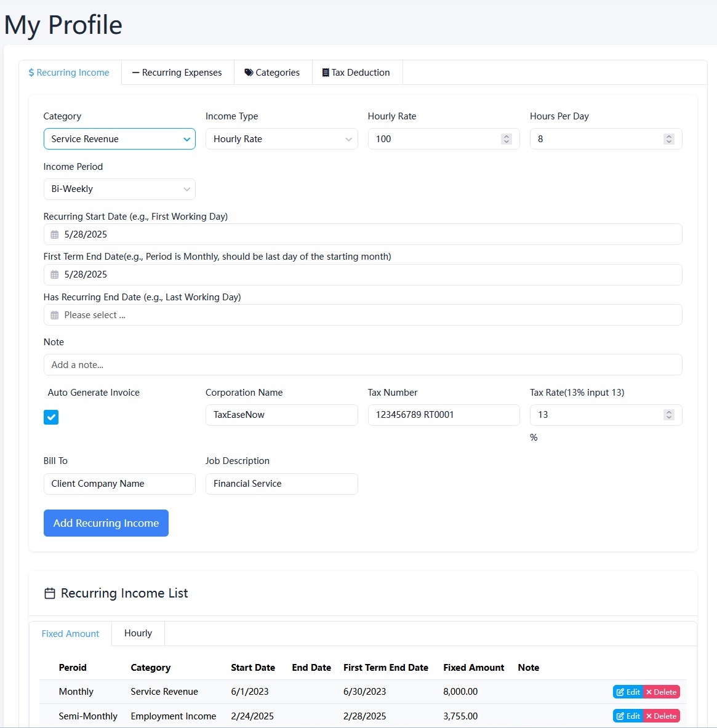Switch to the Hourly tab
The height and width of the screenshot is (728, 717).
point(138,633)
